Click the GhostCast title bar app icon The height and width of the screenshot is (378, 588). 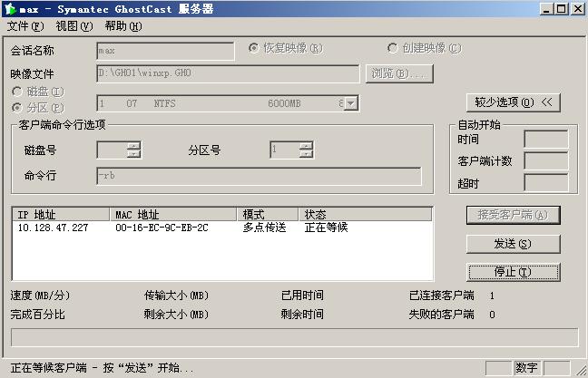(10, 9)
